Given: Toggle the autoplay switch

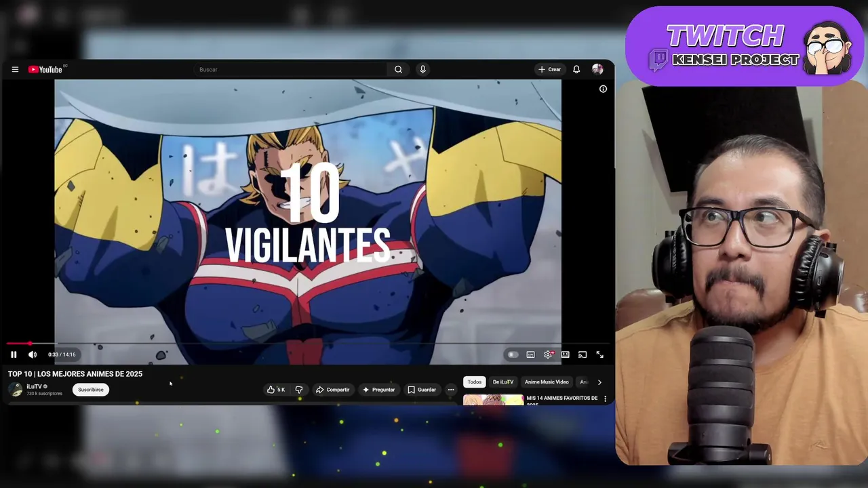Looking at the screenshot, I should point(513,354).
